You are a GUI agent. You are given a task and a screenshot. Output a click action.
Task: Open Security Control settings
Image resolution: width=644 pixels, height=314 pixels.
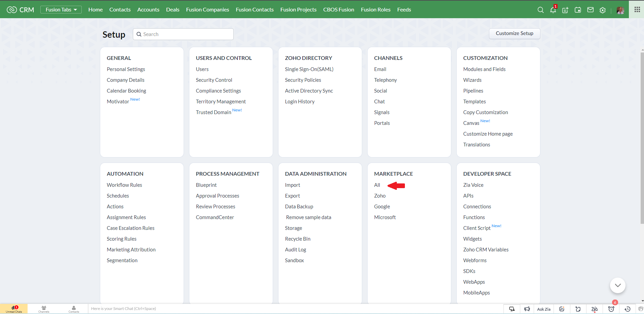pyautogui.click(x=214, y=80)
